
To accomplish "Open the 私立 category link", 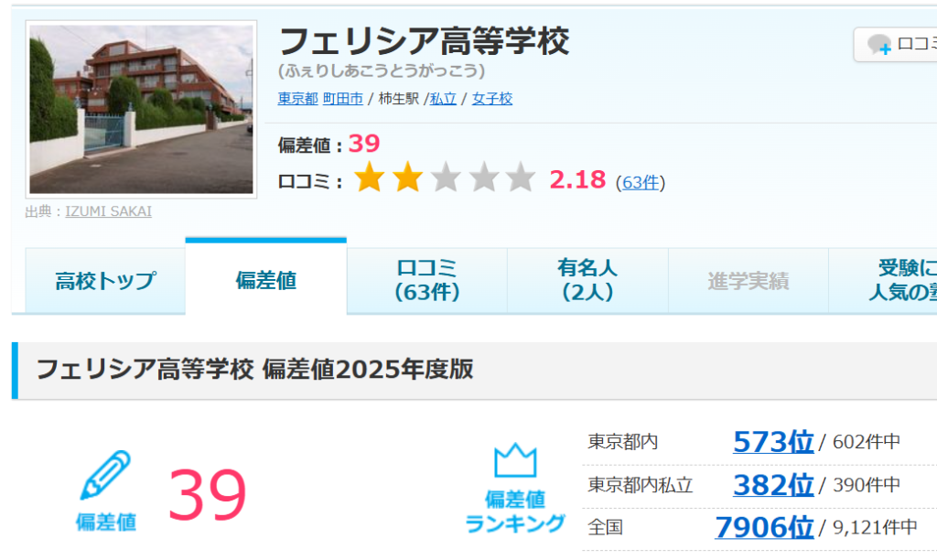I will tap(444, 99).
